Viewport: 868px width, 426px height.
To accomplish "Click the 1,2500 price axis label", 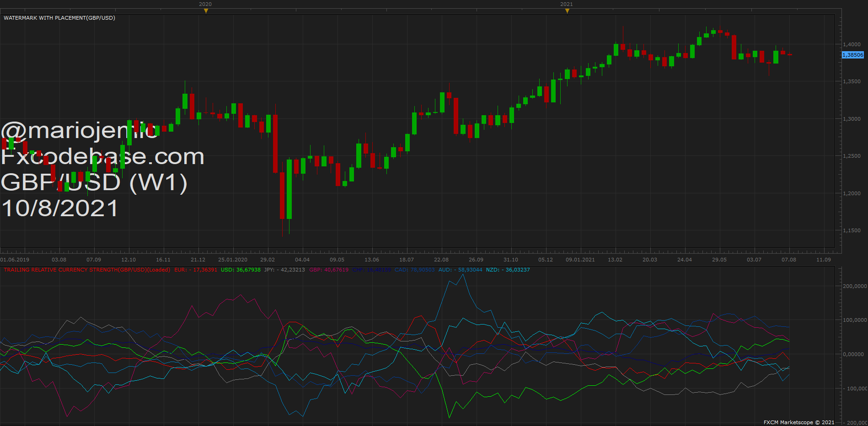I will click(x=852, y=156).
